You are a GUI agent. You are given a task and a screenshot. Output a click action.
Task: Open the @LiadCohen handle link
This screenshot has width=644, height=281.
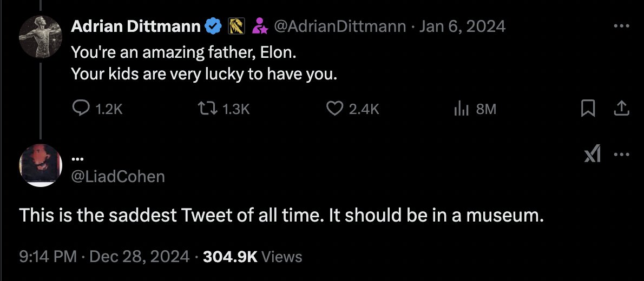coord(118,176)
